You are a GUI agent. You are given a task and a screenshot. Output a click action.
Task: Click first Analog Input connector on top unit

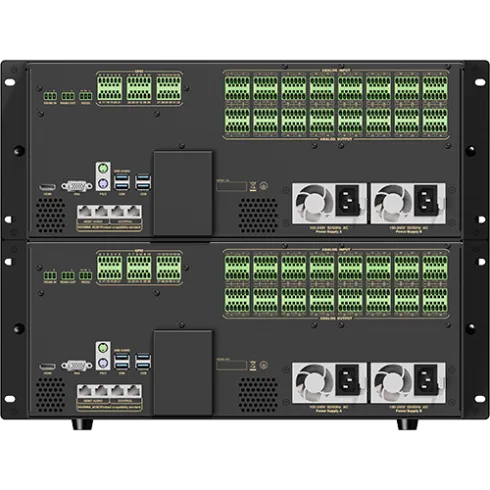[237, 88]
